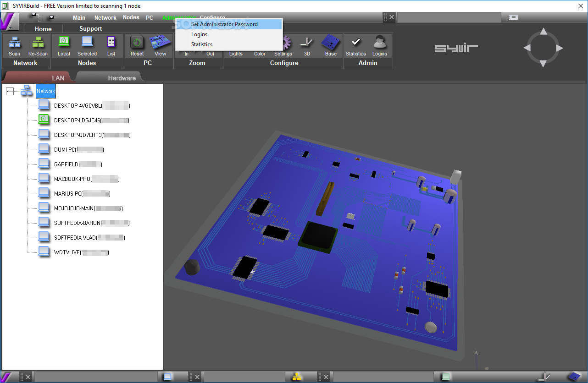Select MARIUS-PC in the tree
This screenshot has height=383, width=588.
pos(82,194)
